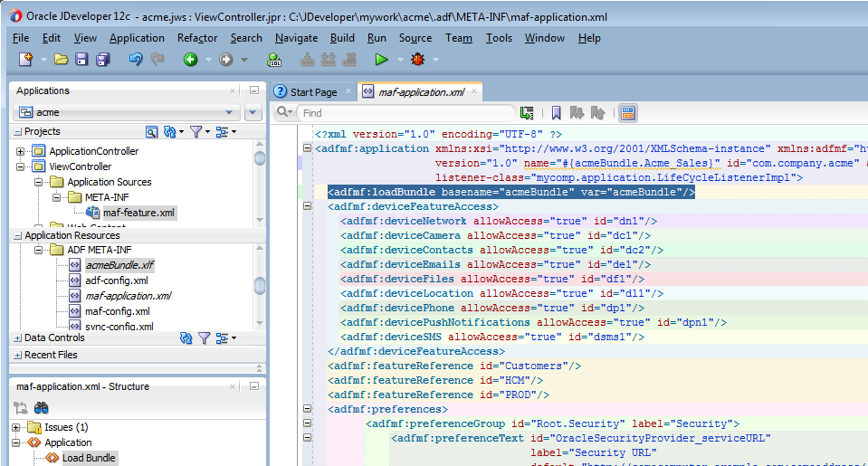
Task: Select maf-feature.xml in the Projects tree
Action: pos(138,213)
